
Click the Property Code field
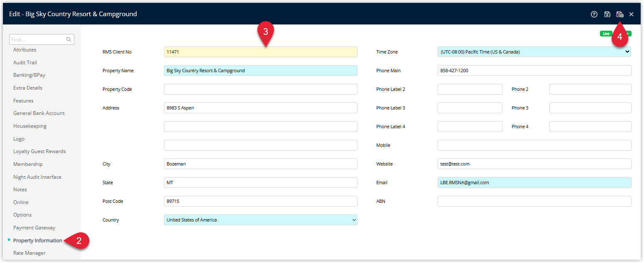[x=261, y=89]
